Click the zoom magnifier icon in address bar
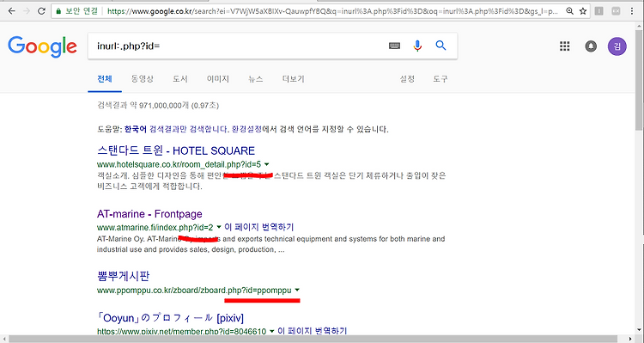The width and height of the screenshot is (644, 343). coord(569,11)
